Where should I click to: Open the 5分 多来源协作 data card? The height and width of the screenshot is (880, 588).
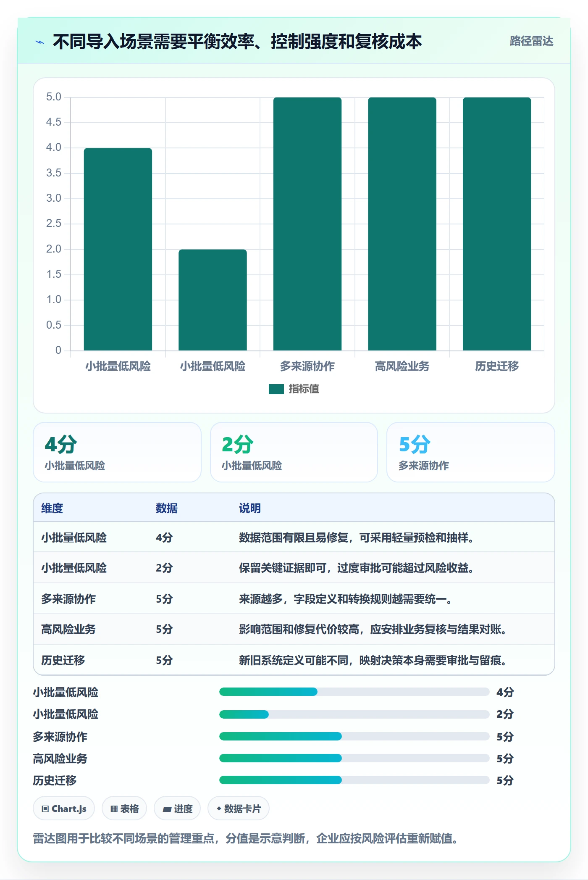[x=471, y=452]
